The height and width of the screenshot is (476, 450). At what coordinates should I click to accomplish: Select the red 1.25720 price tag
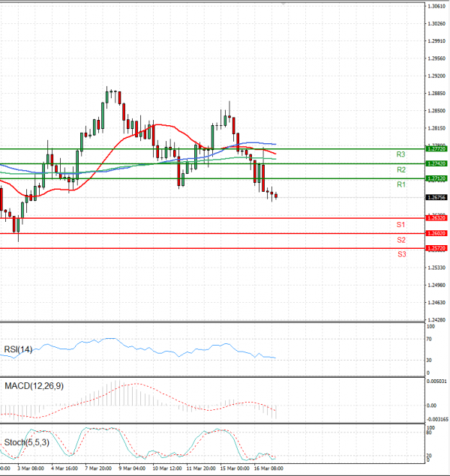pos(436,248)
